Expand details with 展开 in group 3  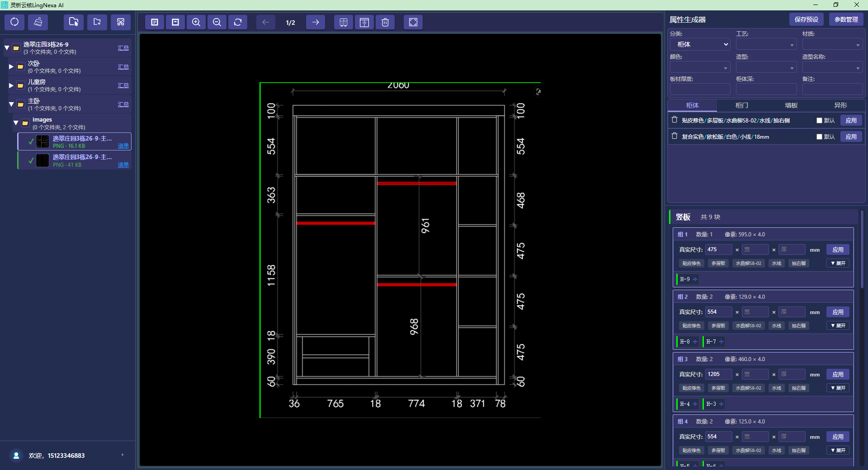coord(838,388)
